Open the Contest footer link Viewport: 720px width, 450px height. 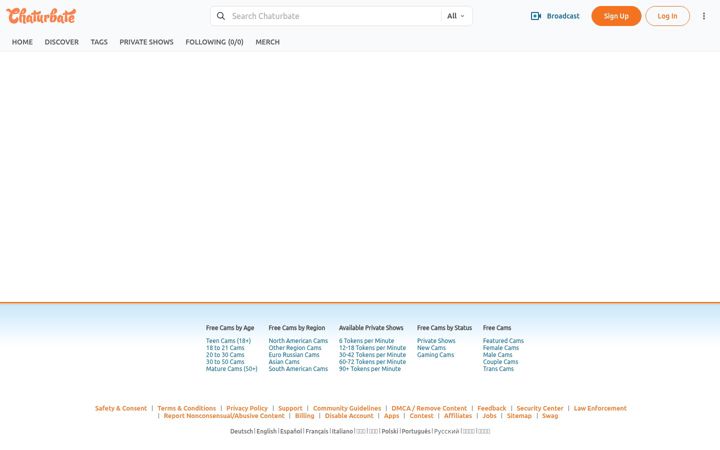click(x=422, y=416)
